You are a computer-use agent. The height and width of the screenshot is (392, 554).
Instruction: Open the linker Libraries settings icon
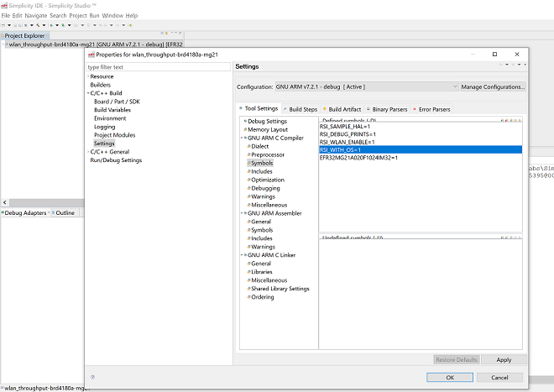coord(248,272)
